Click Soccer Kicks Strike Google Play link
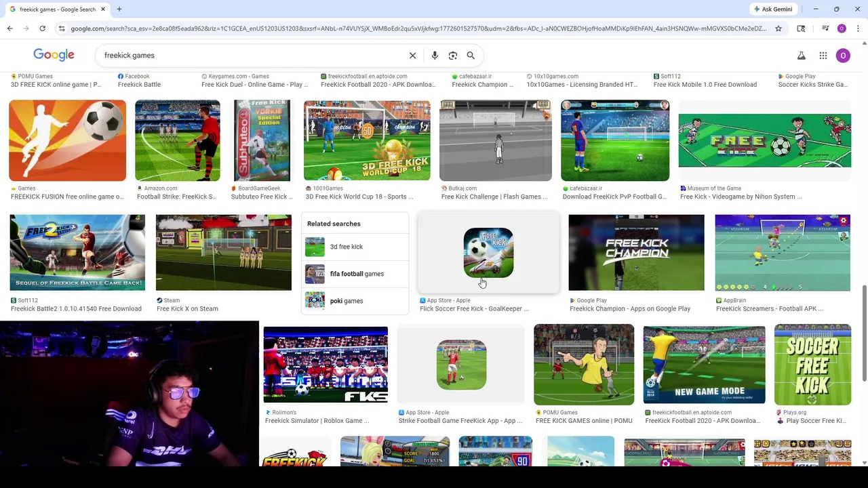The image size is (868, 488). (x=813, y=85)
